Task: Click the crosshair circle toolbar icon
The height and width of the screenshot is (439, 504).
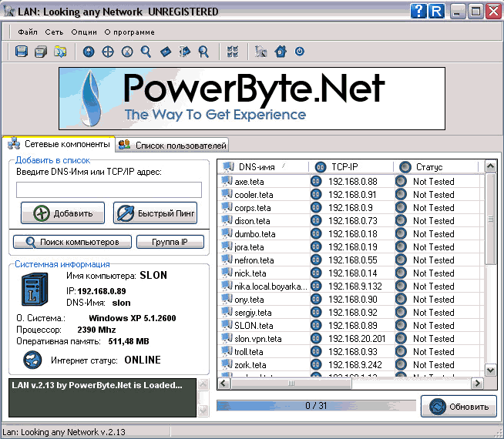Action: tap(108, 52)
